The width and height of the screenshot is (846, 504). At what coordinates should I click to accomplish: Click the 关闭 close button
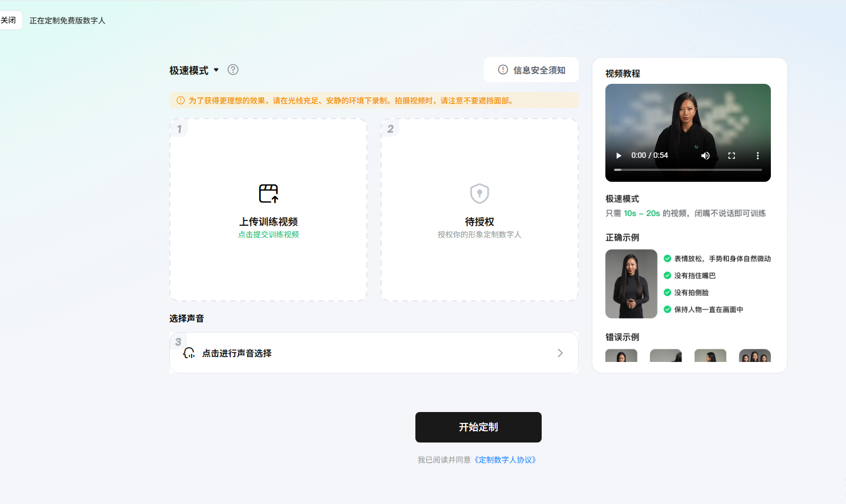point(9,20)
